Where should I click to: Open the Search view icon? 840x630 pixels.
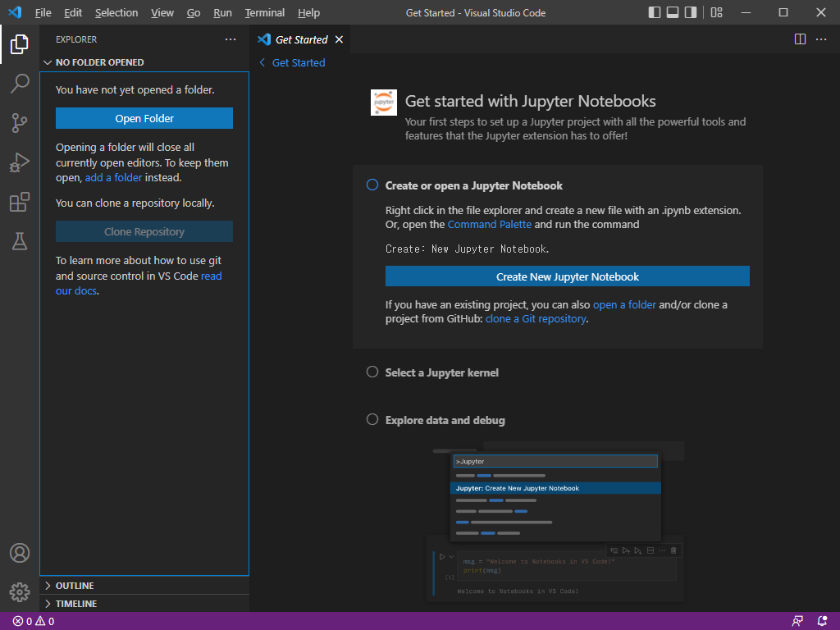(20, 84)
